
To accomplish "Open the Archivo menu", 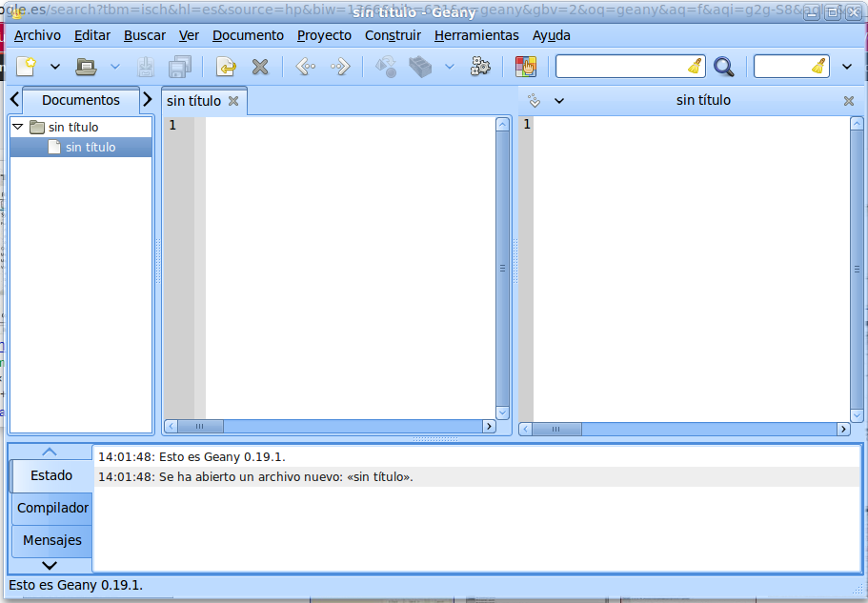I will click(38, 35).
